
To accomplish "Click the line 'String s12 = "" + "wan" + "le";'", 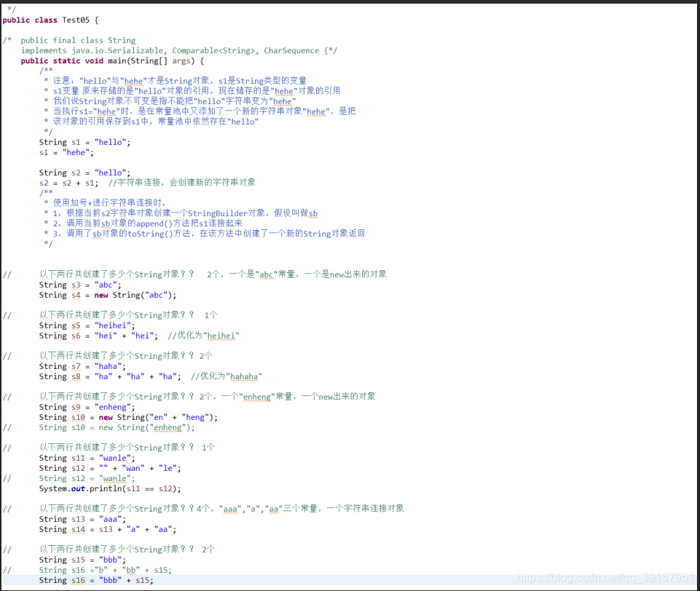I will click(110, 468).
